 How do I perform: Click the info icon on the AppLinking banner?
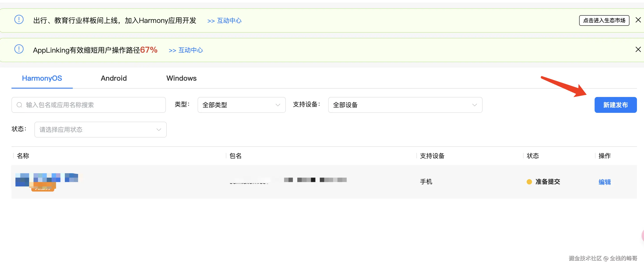[x=19, y=49]
